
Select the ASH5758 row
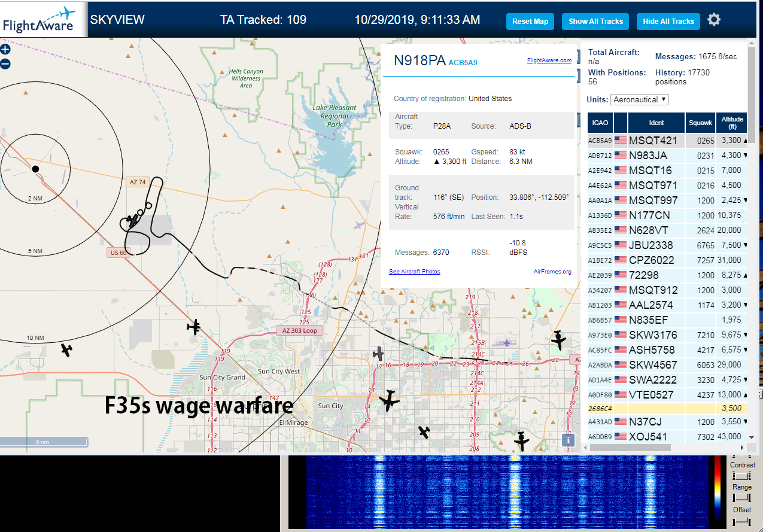(x=667, y=350)
